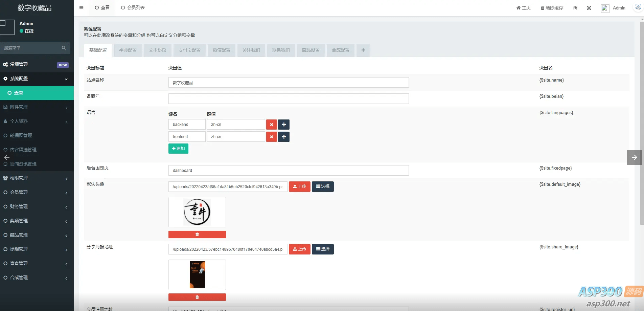Expand 会员管理 sidebar menu
The height and width of the screenshot is (311, 644).
click(x=37, y=192)
